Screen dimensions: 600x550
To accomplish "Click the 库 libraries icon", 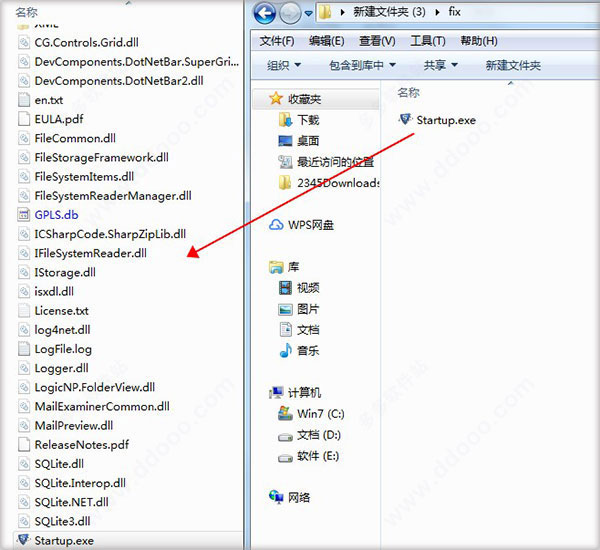I will [276, 267].
